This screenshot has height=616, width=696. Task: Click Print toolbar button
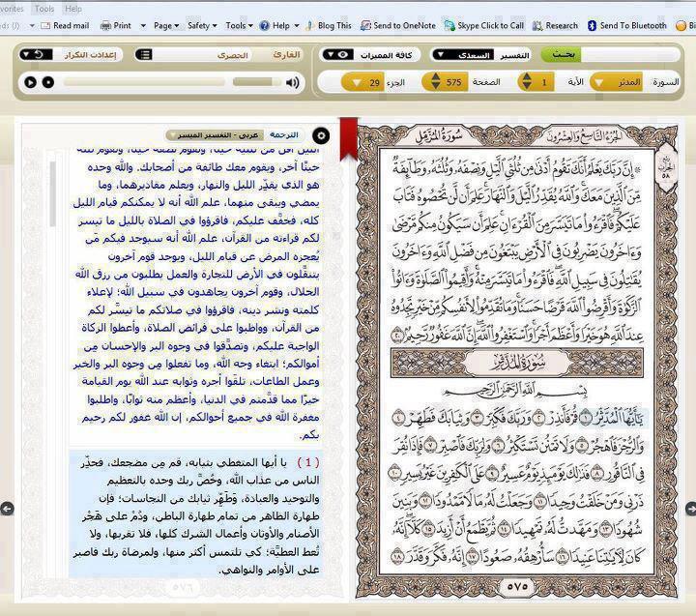(115, 26)
